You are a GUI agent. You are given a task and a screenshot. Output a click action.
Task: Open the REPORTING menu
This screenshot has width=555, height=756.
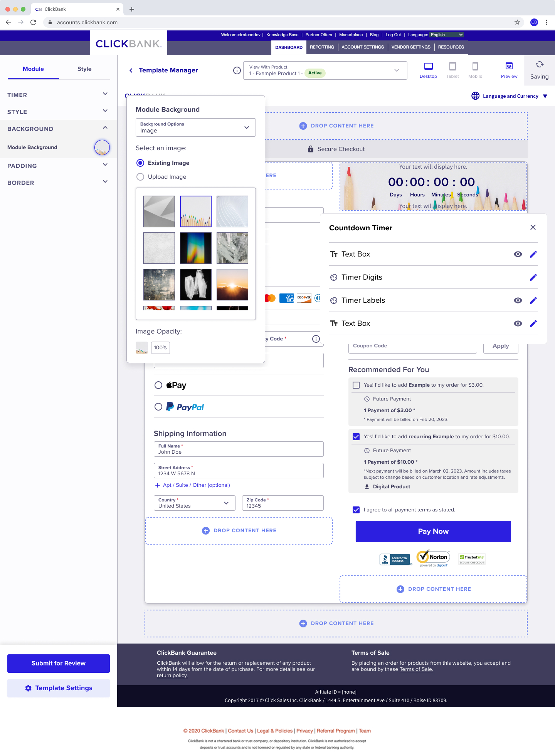point(322,47)
